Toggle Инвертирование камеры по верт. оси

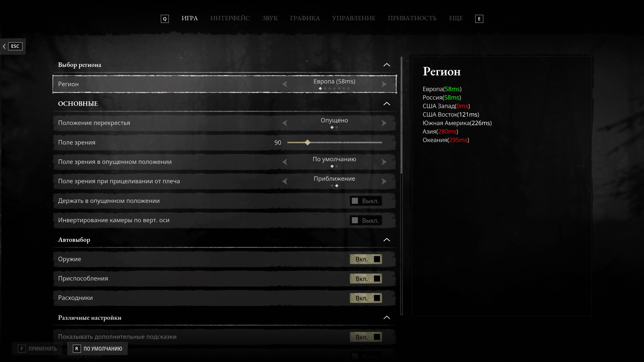tap(366, 220)
